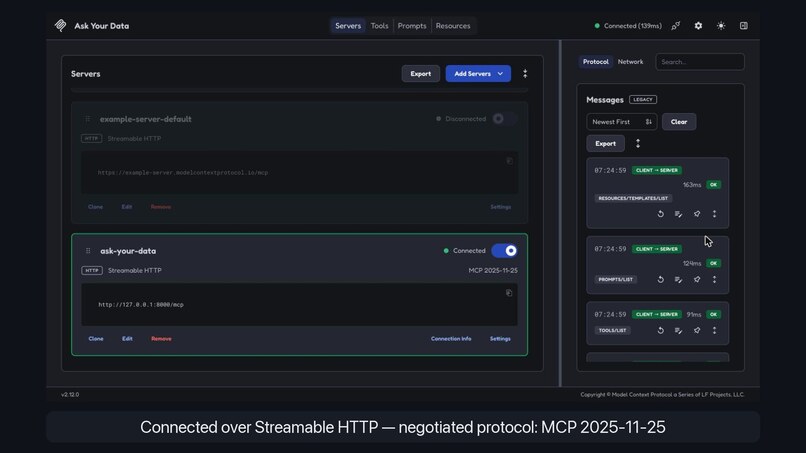Grab the example-server-default drag handle
Viewport: 806px width, 453px height.
(87, 119)
